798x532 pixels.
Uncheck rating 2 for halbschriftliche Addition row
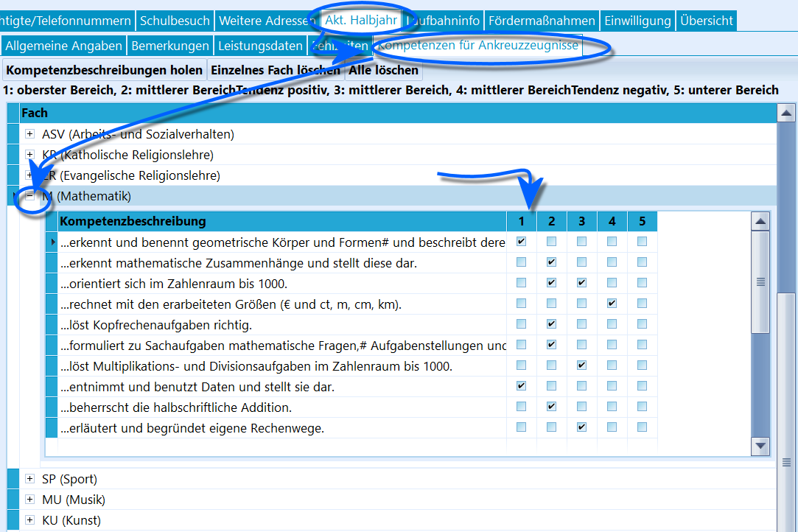(551, 406)
